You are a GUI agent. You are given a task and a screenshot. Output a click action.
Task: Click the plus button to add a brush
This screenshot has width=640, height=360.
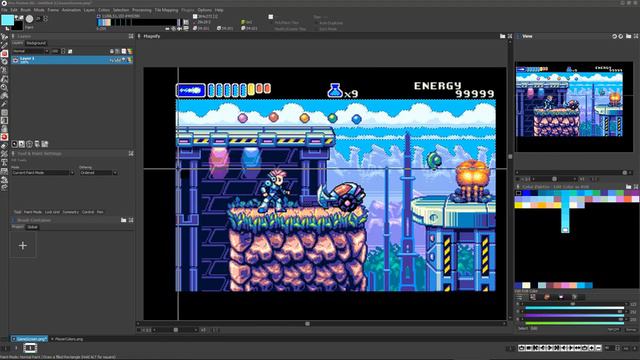coord(23,246)
